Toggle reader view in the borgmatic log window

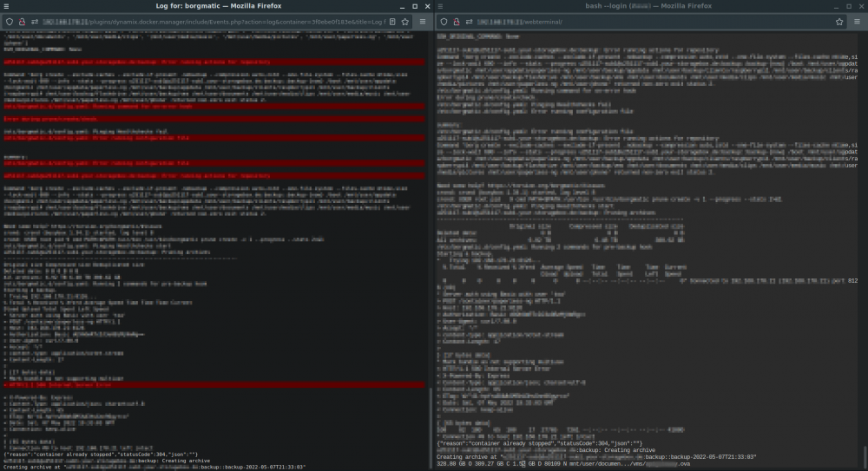(392, 22)
